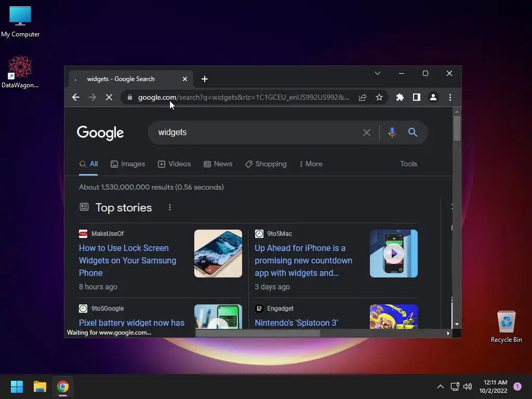Open the Top stories options dots
Image resolution: width=532 pixels, height=399 pixels.
170,207
